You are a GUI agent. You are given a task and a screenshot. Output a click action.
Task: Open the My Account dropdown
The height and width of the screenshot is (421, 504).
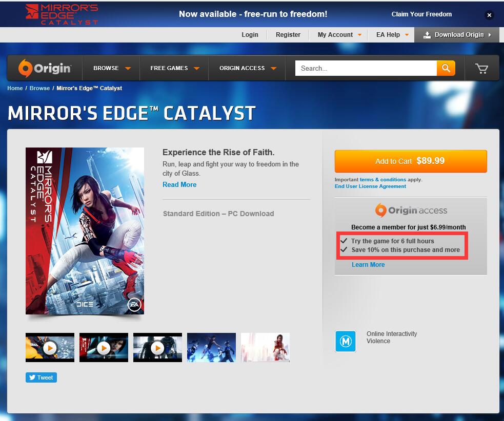pos(339,35)
